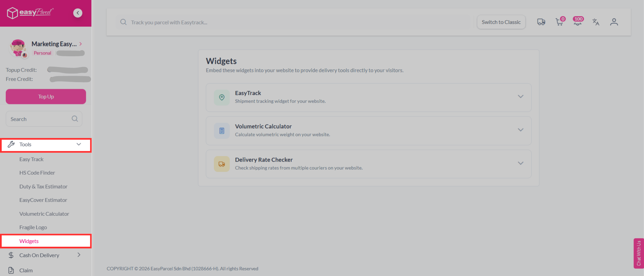
Task: Click the Marketing Easy avatar picture
Action: (18, 48)
